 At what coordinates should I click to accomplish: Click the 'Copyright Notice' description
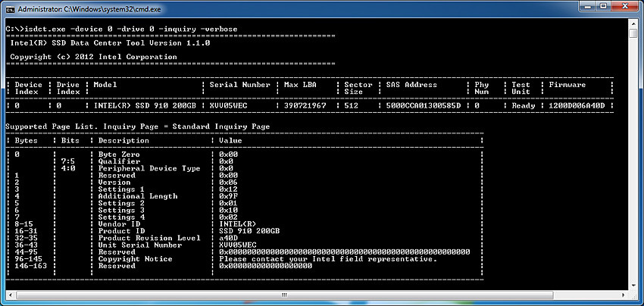[x=136, y=259]
